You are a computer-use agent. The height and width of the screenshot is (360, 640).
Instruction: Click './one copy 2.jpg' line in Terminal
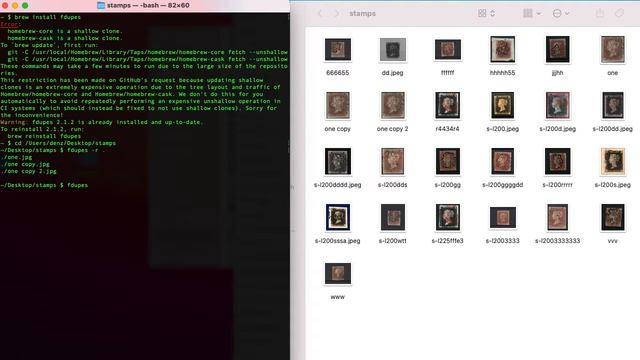tap(29, 171)
